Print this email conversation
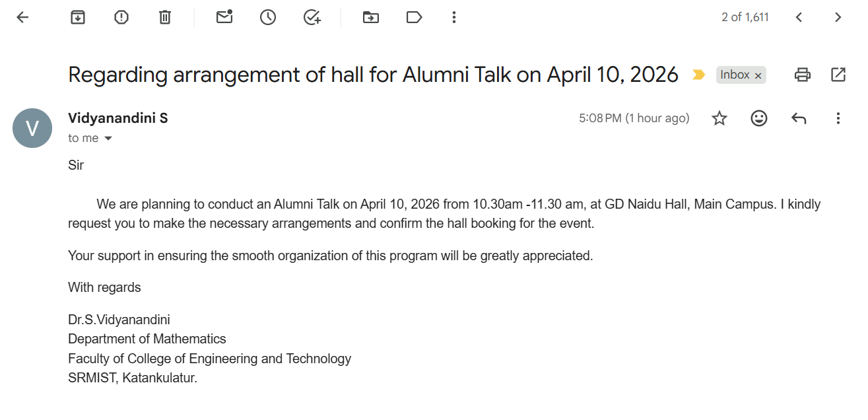Screen dimensions: 868x420 (803, 75)
